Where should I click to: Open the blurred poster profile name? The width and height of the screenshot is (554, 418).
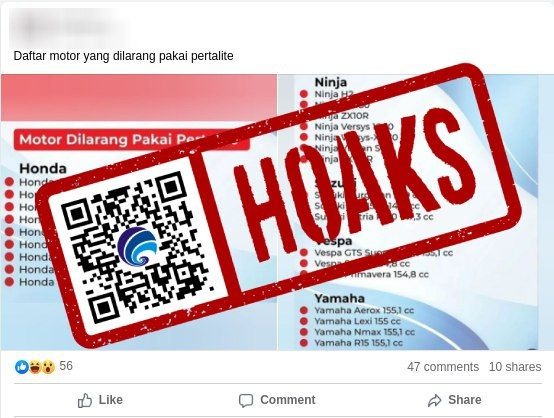point(69,25)
